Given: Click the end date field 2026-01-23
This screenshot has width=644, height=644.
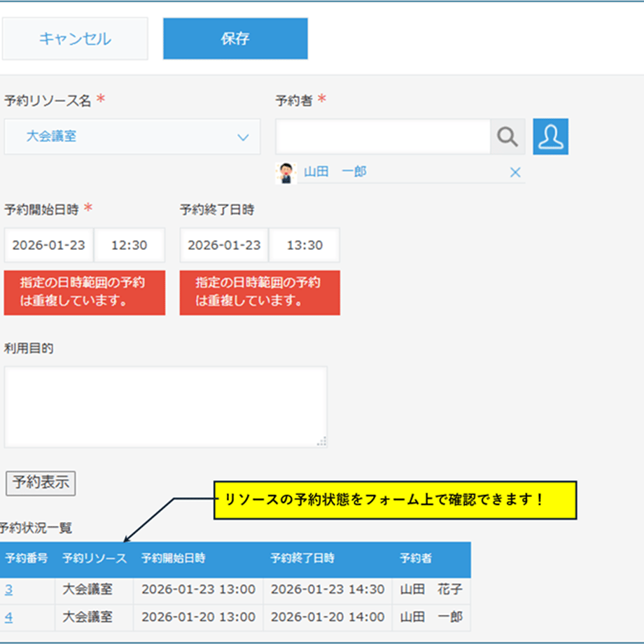Looking at the screenshot, I should point(224,245).
